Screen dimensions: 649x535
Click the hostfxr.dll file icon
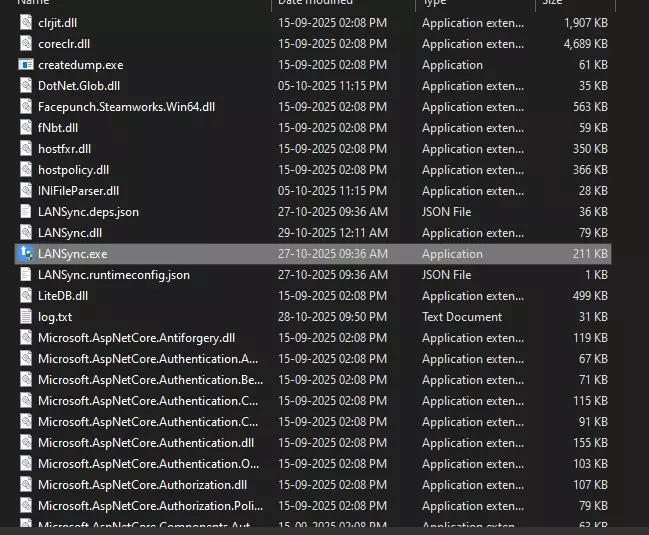point(26,149)
